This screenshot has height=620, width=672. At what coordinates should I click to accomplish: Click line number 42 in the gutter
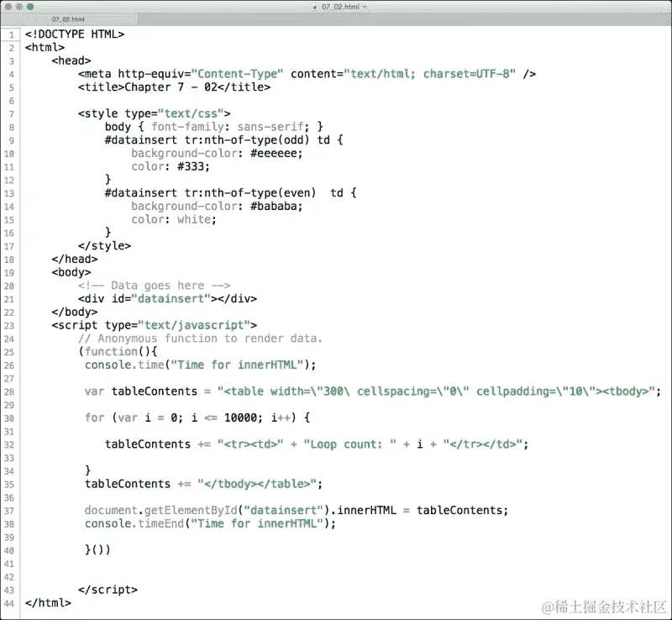(x=9, y=577)
